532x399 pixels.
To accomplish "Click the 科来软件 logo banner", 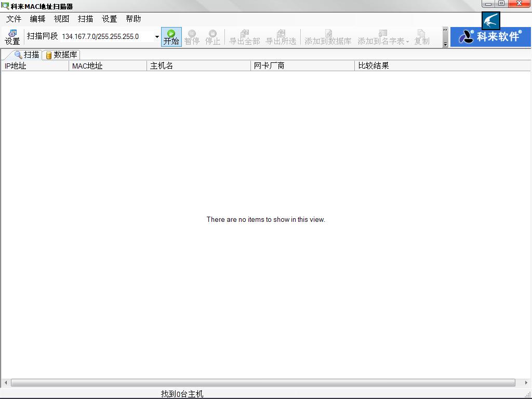I will (x=490, y=37).
